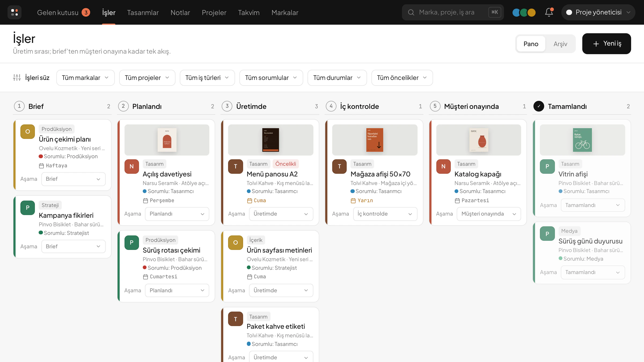The height and width of the screenshot is (362, 644).
Task: Open the Menü panosu A2 card title
Action: point(272,174)
